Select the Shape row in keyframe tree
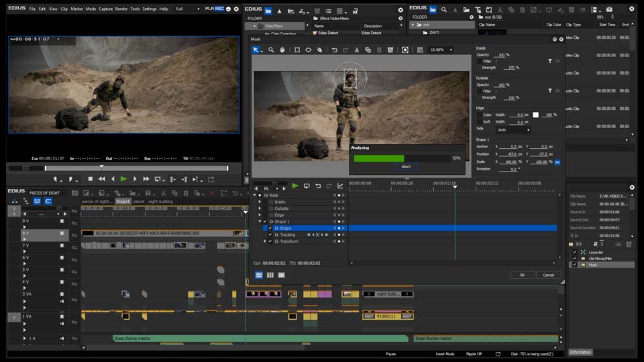 (306, 228)
